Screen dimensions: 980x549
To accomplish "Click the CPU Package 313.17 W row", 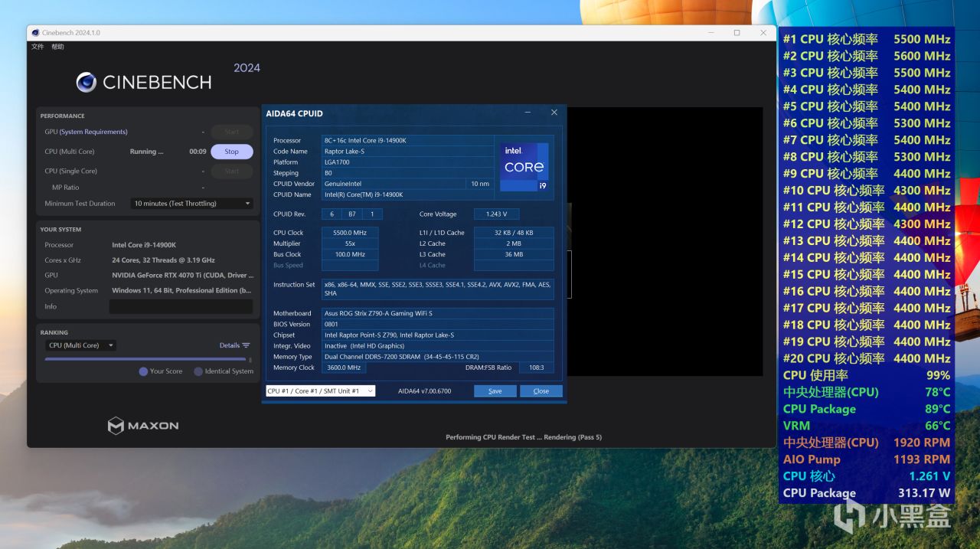I will [867, 493].
